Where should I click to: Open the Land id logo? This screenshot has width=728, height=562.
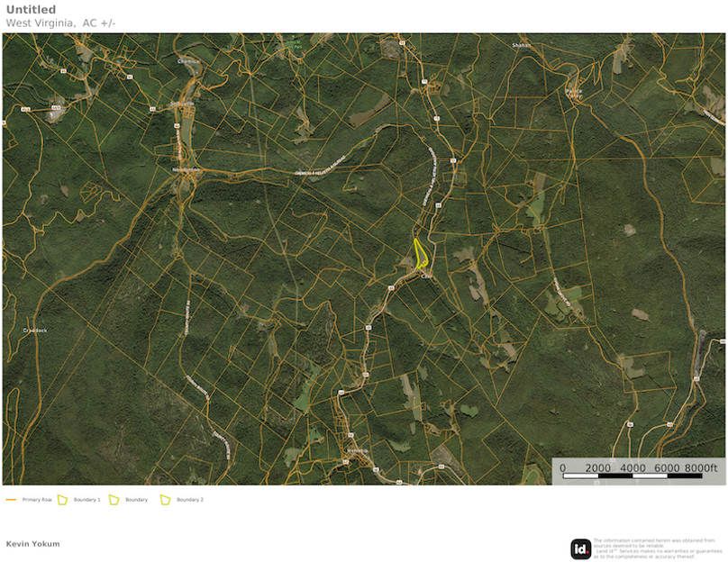(x=580, y=546)
